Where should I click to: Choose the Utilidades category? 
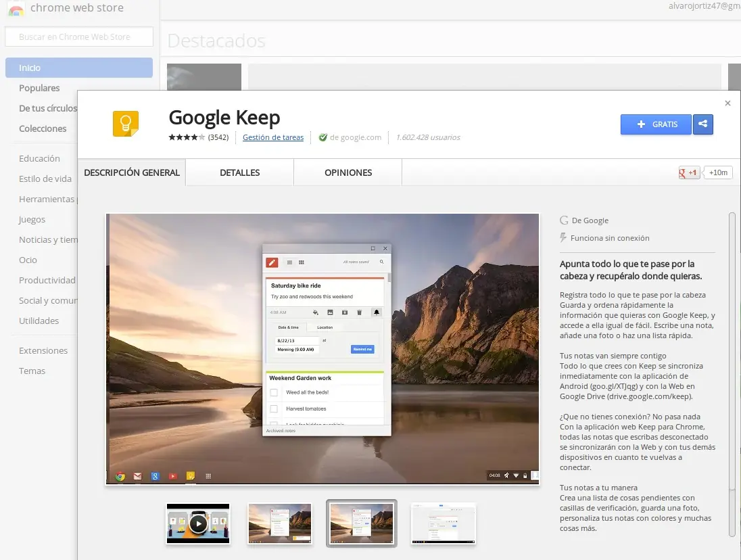coord(39,321)
